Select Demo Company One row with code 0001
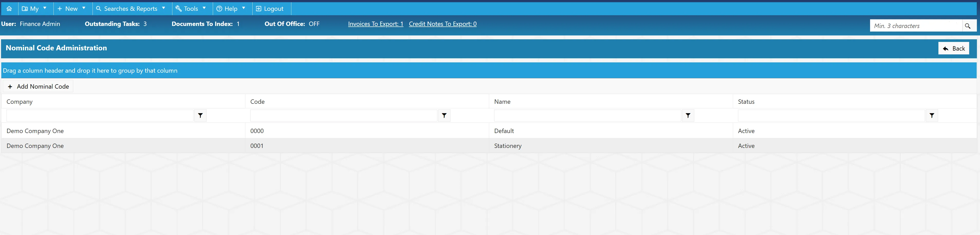The image size is (980, 235). click(489, 146)
